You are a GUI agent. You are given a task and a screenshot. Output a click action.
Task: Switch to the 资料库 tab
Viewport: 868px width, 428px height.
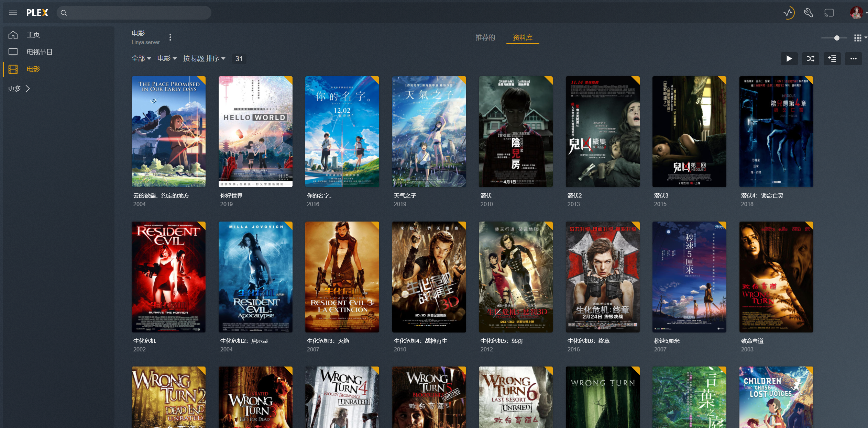tap(523, 37)
